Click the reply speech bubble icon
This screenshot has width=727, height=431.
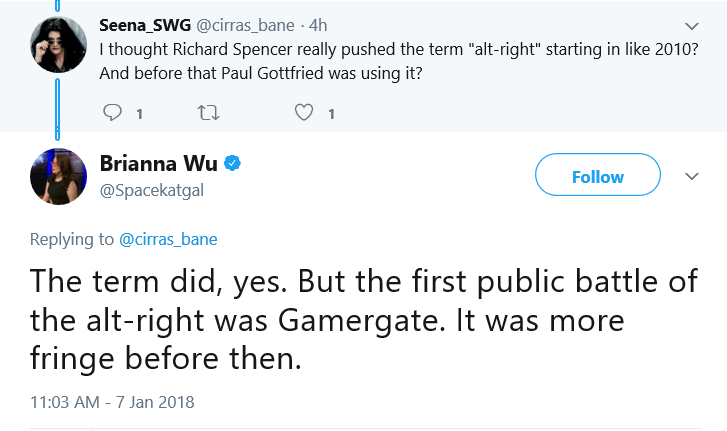click(112, 112)
